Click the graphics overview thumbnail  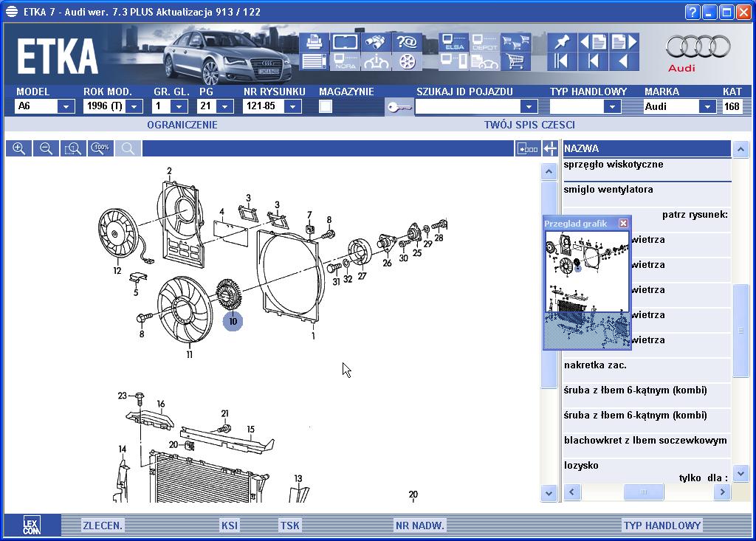coord(587,289)
